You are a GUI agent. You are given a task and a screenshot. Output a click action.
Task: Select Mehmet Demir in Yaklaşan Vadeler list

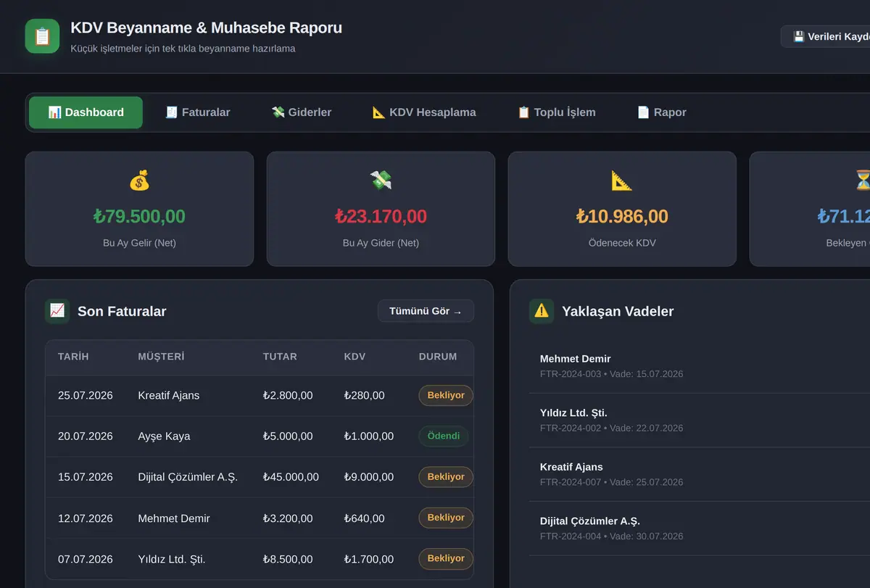[x=700, y=366]
